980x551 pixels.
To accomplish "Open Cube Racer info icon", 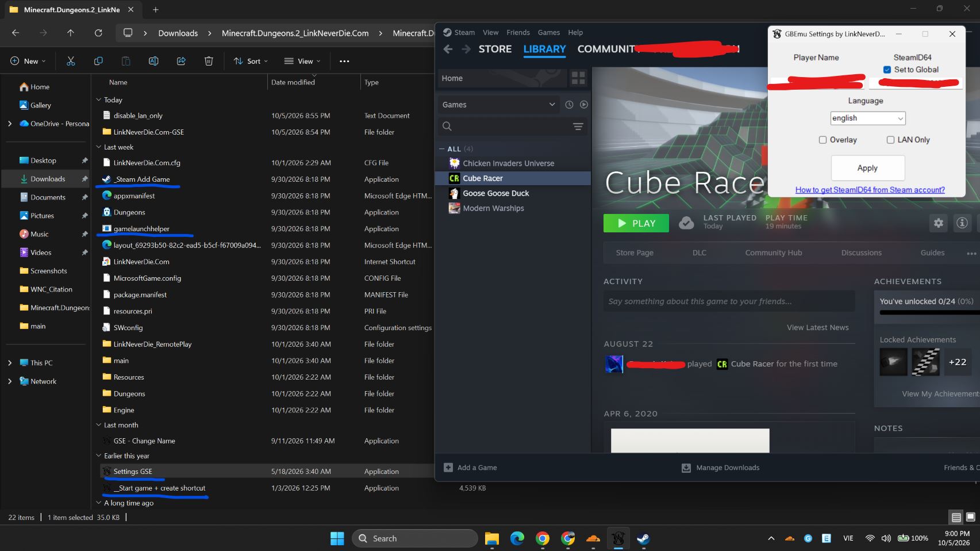I will click(x=962, y=223).
